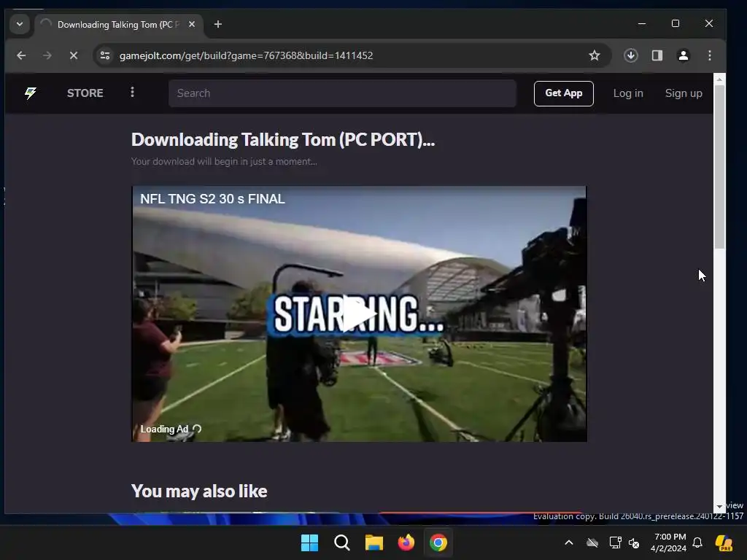Image resolution: width=747 pixels, height=560 pixels.
Task: Go forward in browser history
Action: click(x=47, y=55)
